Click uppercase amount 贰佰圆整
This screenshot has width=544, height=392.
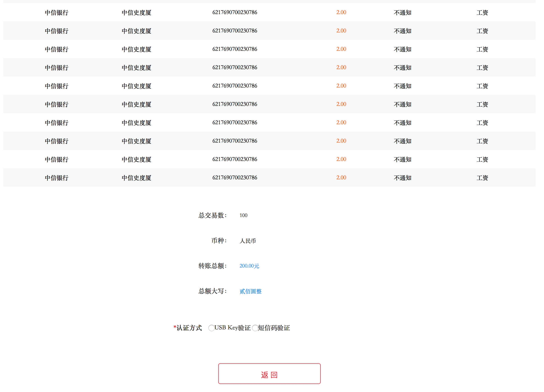point(250,291)
